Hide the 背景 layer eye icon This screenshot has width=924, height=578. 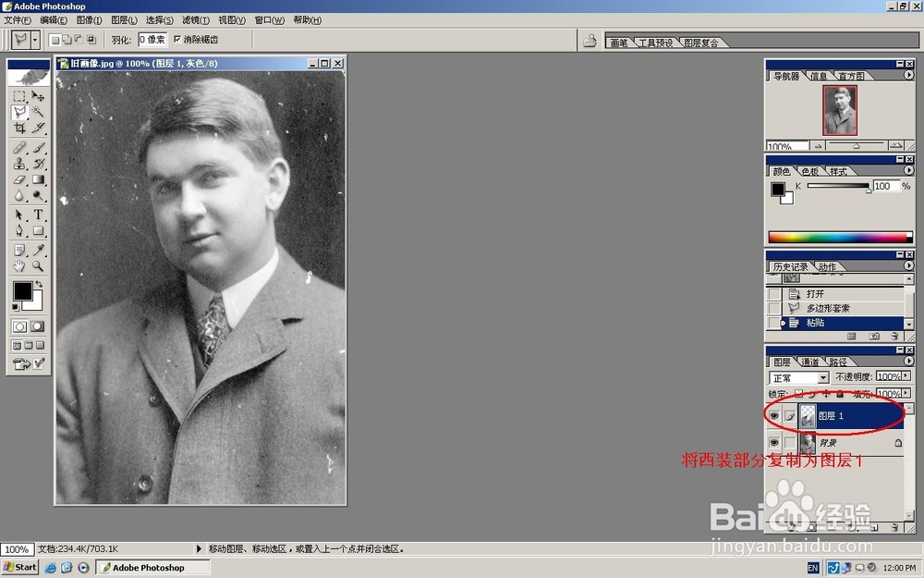(x=774, y=442)
